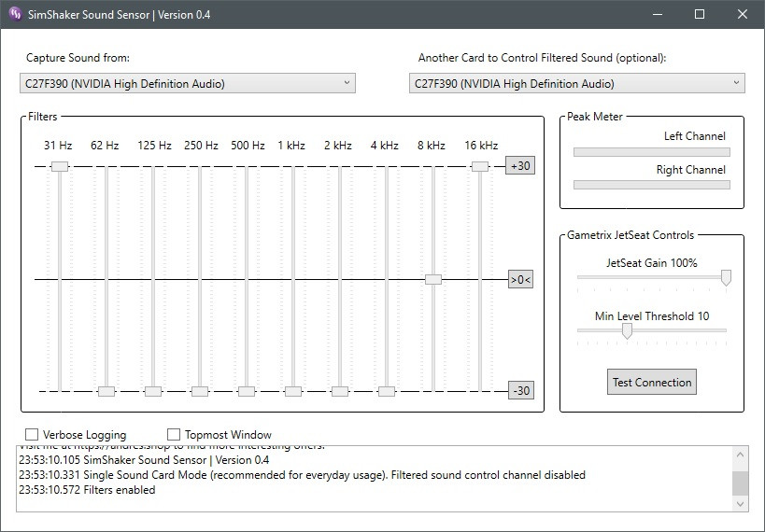Click the Min Level Threshold slider thumb

pyautogui.click(x=627, y=330)
